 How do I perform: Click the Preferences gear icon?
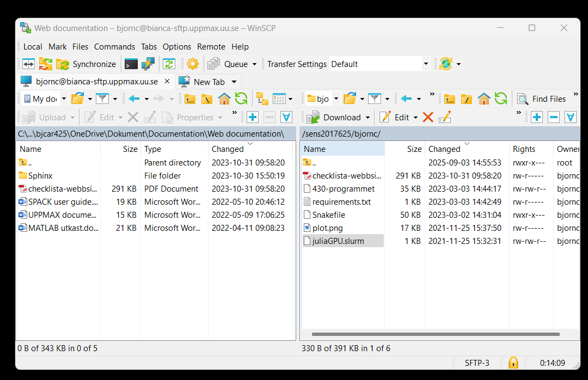193,64
